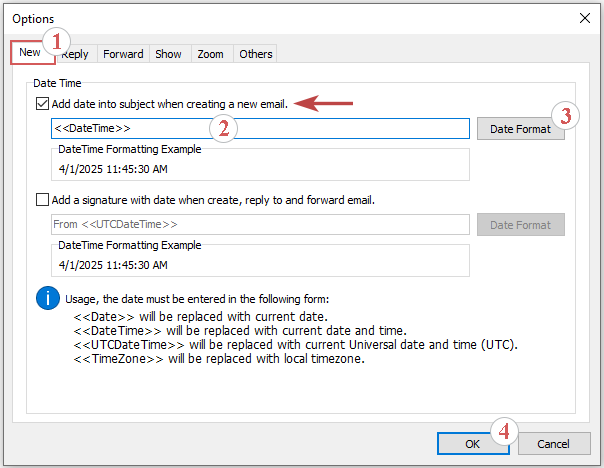The image size is (604, 468).
Task: Click the red arrow pointing at checkbox
Action: click(x=330, y=103)
